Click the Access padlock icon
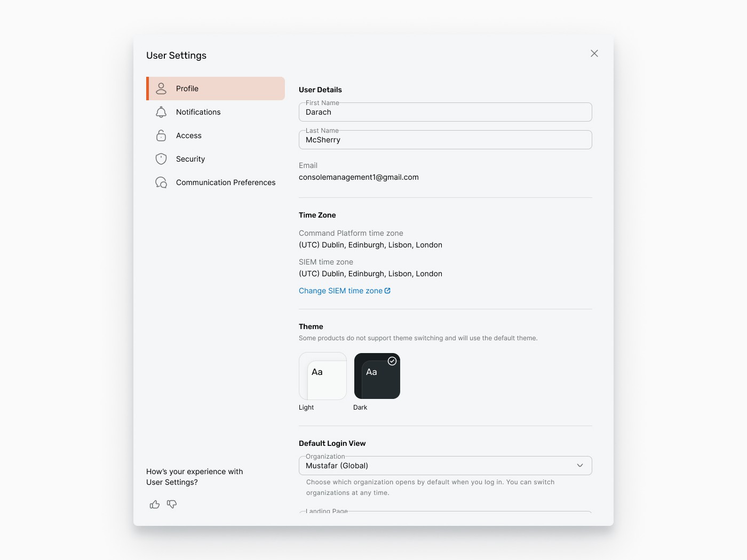747x560 pixels. [161, 135]
